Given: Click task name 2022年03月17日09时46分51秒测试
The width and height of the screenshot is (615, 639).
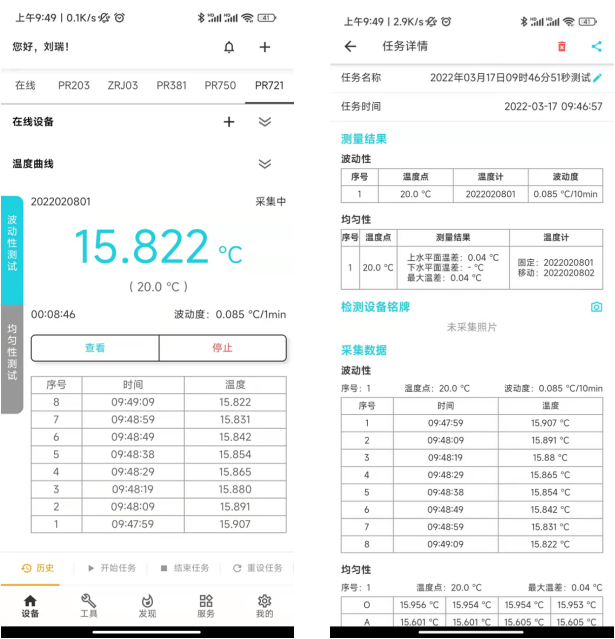Looking at the screenshot, I should click(510, 77).
